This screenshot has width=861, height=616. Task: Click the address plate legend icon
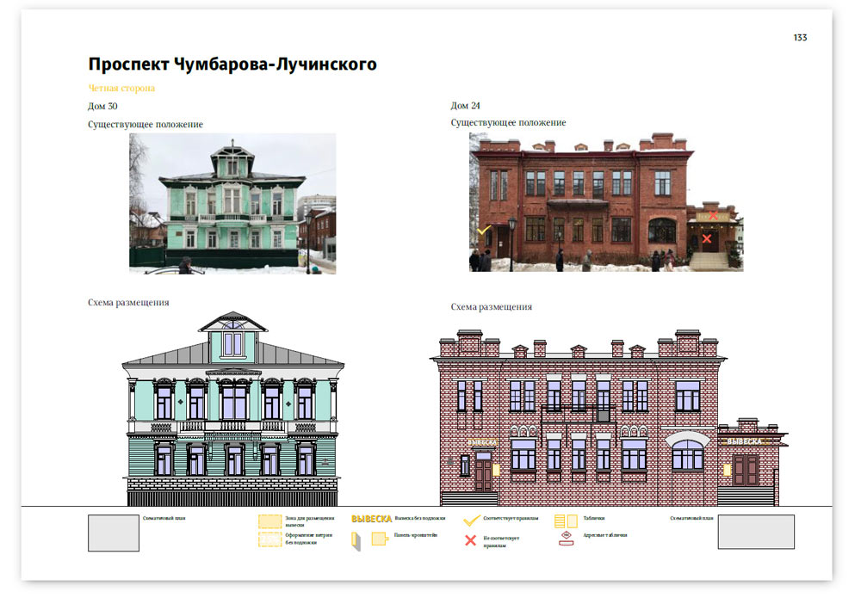[x=566, y=538]
